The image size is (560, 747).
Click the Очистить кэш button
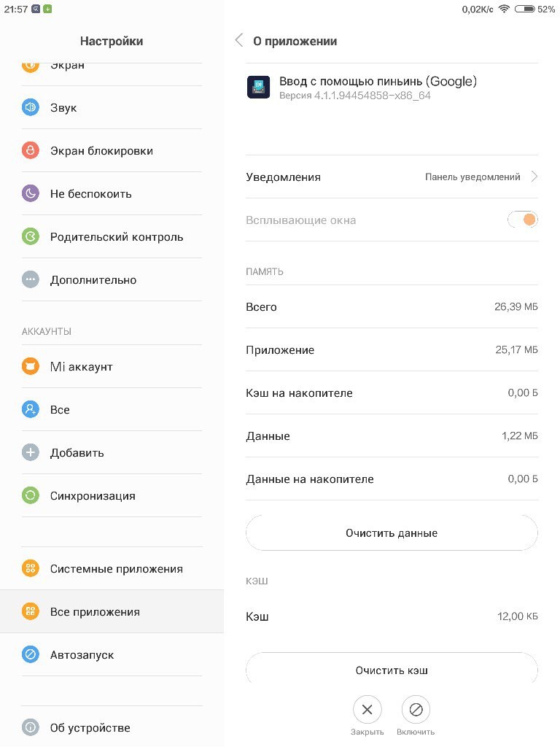[392, 670]
